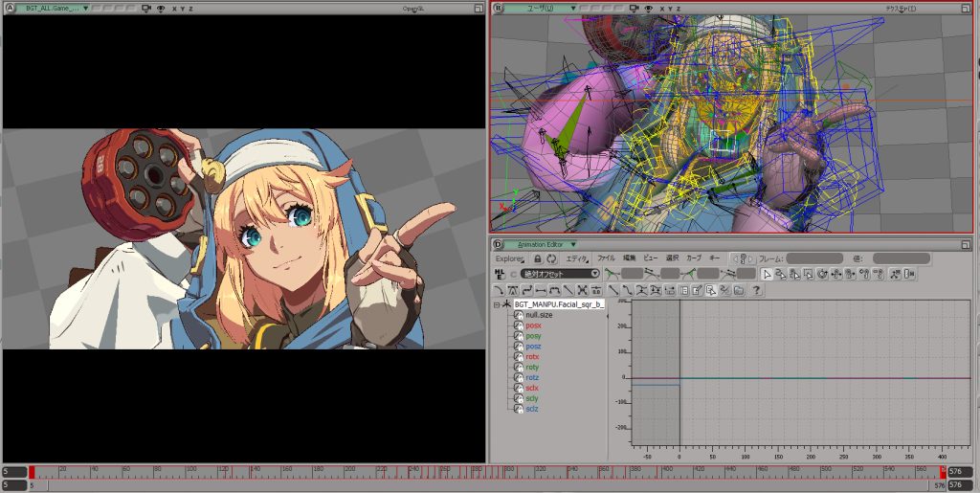
Task: Click the フレーム frame input field
Action: click(814, 258)
